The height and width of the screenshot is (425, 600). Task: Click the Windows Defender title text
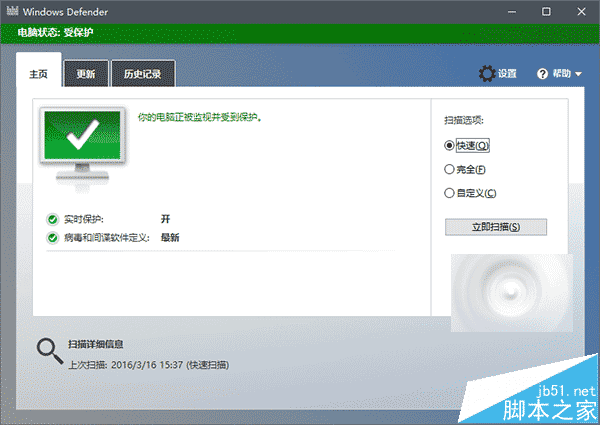pos(65,12)
